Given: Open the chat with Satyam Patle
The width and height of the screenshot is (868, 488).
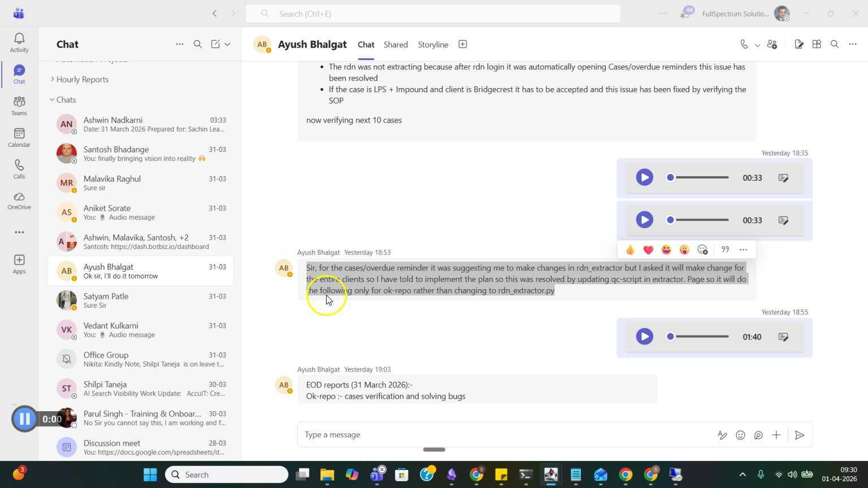Looking at the screenshot, I should pyautogui.click(x=140, y=300).
